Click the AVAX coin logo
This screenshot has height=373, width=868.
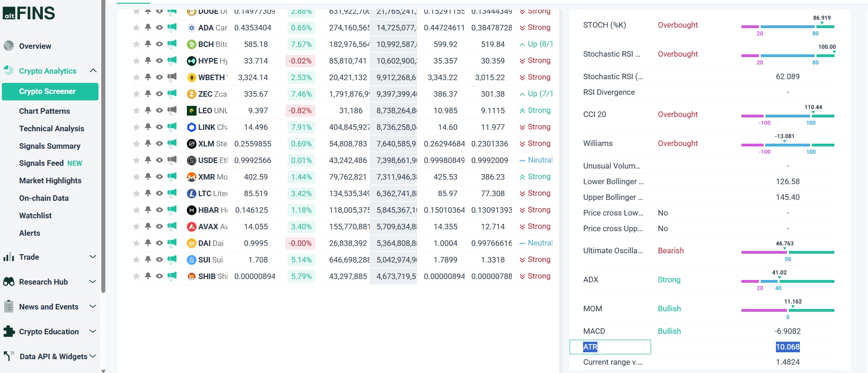pyautogui.click(x=191, y=227)
